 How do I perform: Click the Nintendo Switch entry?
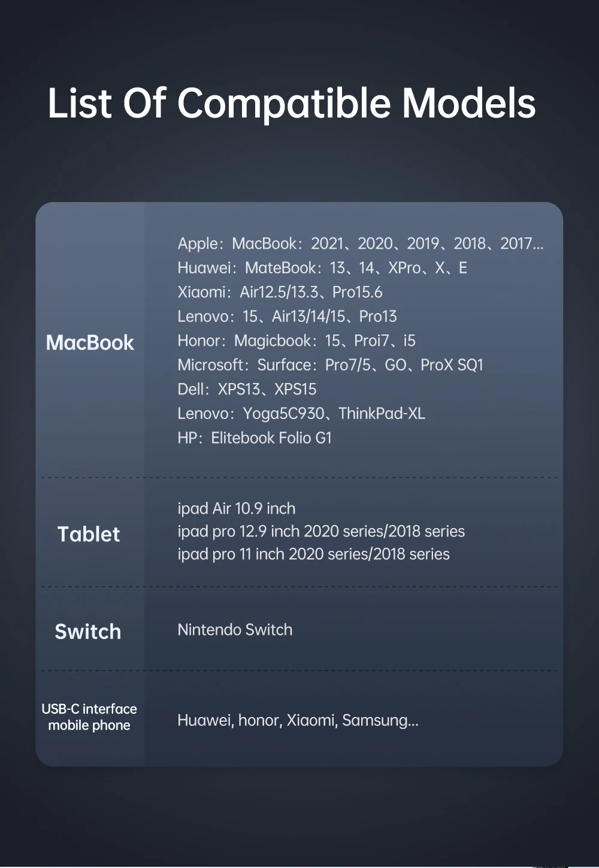235,629
